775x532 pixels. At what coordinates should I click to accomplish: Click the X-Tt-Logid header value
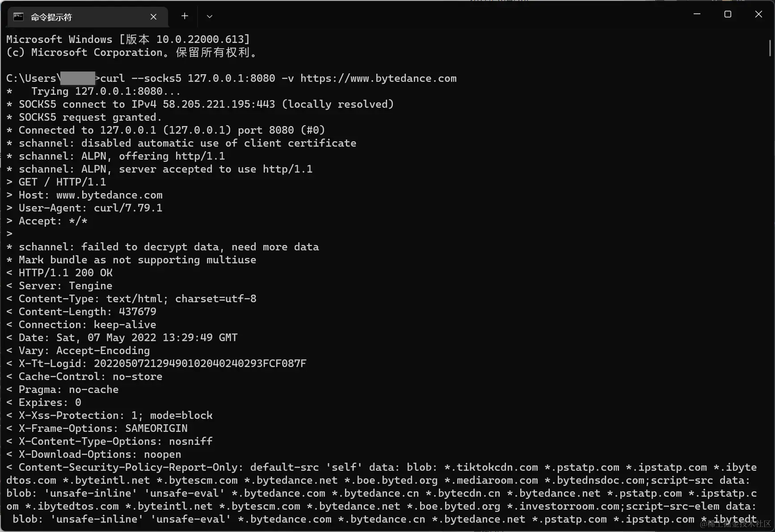200,363
